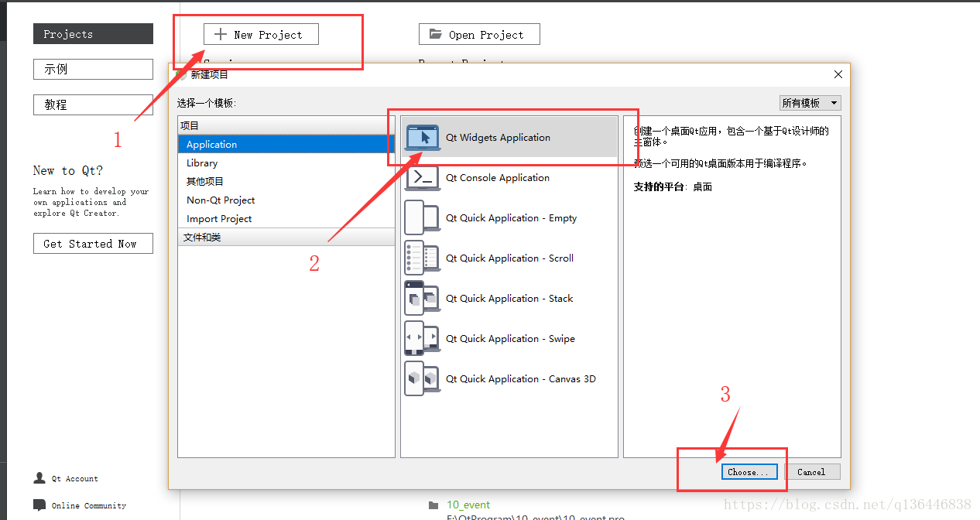Open the 所有模板 template filter dropdown

pos(810,103)
